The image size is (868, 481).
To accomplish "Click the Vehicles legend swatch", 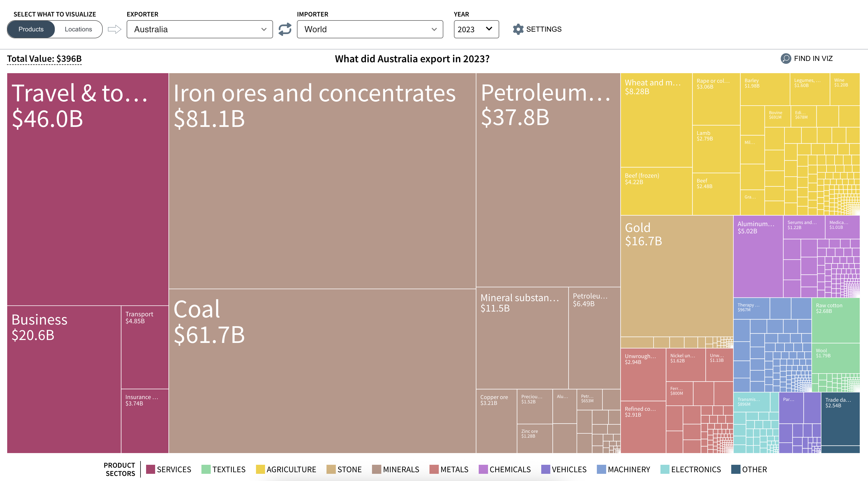I will point(545,469).
